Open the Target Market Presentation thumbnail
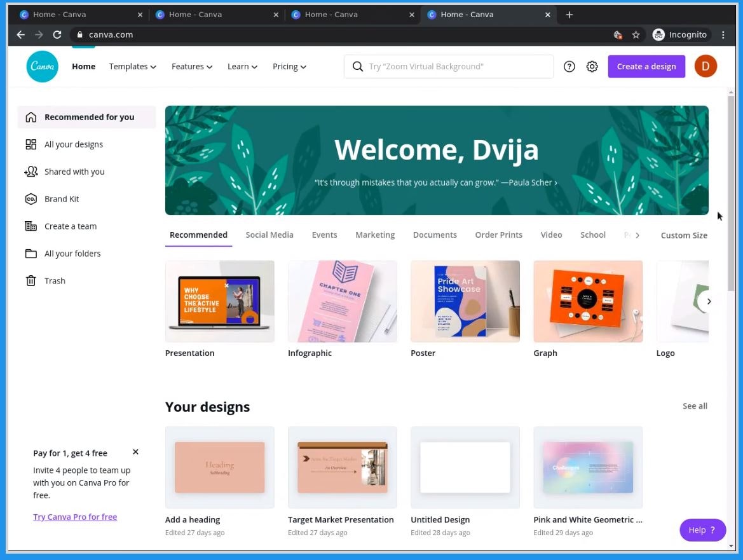 click(x=342, y=467)
